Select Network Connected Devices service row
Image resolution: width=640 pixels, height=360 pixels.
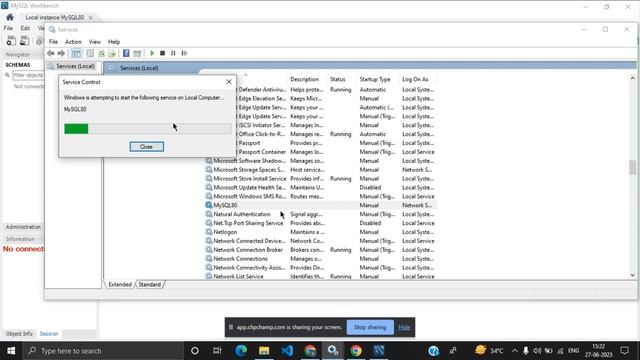[x=320, y=241]
